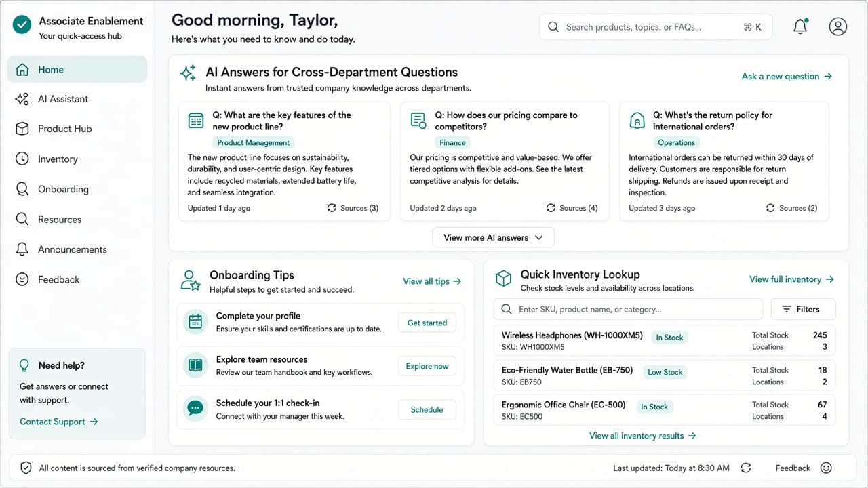This screenshot has width=868, height=488.
Task: Click Feedback link in footer
Action: tap(793, 468)
